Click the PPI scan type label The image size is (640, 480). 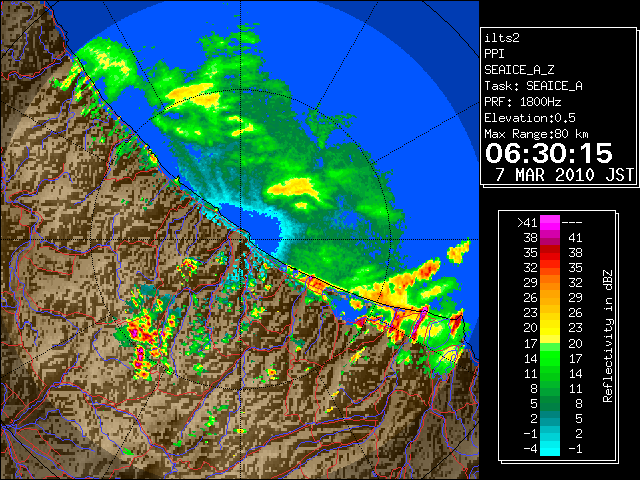click(x=494, y=54)
